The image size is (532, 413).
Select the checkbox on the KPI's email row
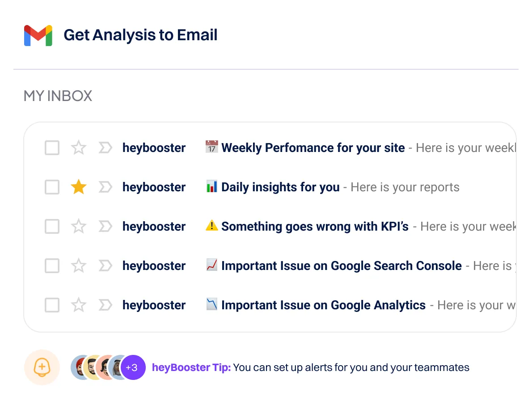52,226
